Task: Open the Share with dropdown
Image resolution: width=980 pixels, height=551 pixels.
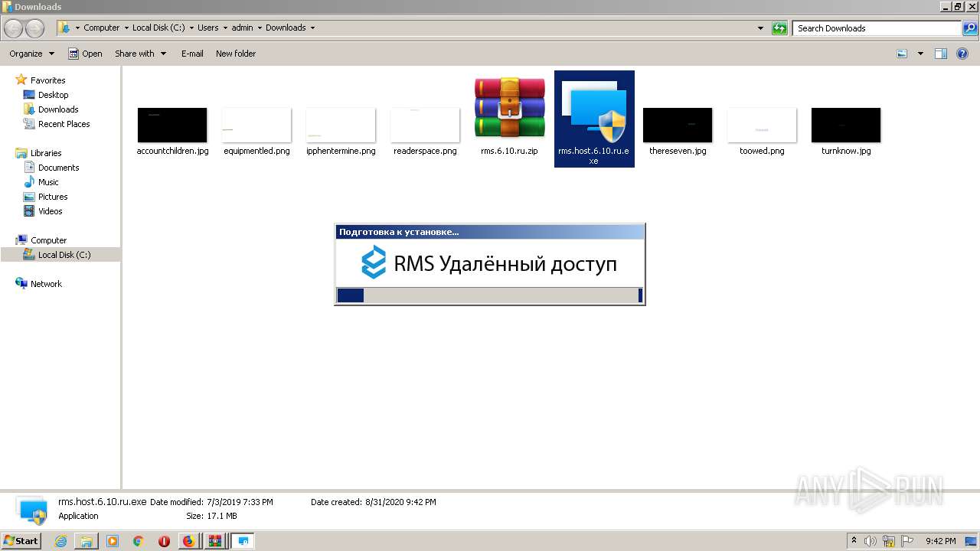Action: point(140,54)
